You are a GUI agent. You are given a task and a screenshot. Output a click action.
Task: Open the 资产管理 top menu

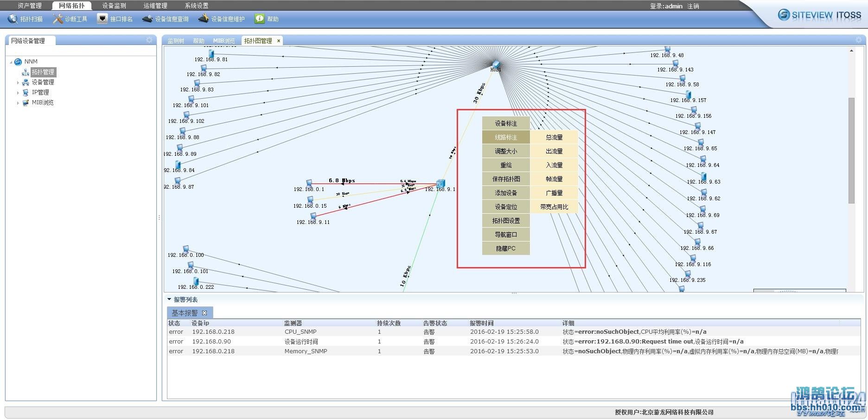coord(30,6)
